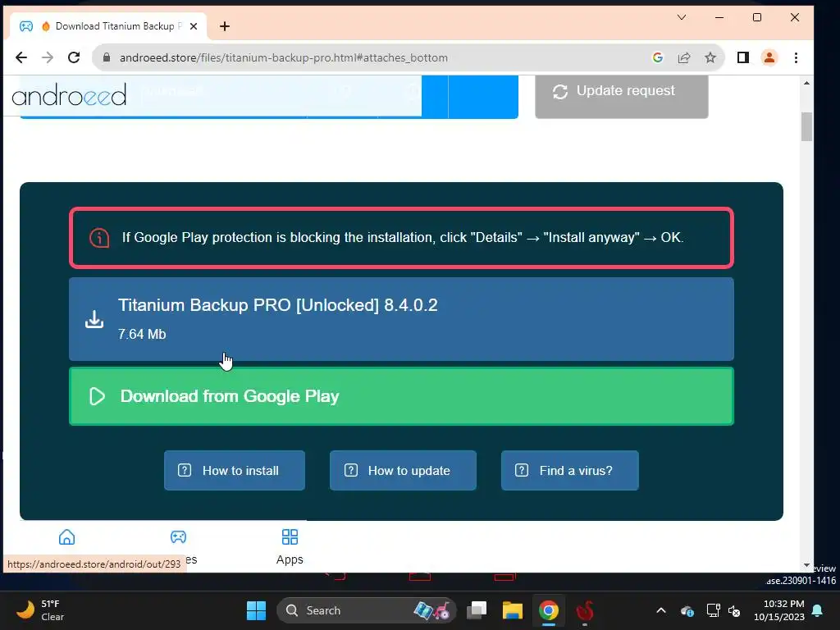Click the Google icon in address bar
The width and height of the screenshot is (840, 630).
657,57
